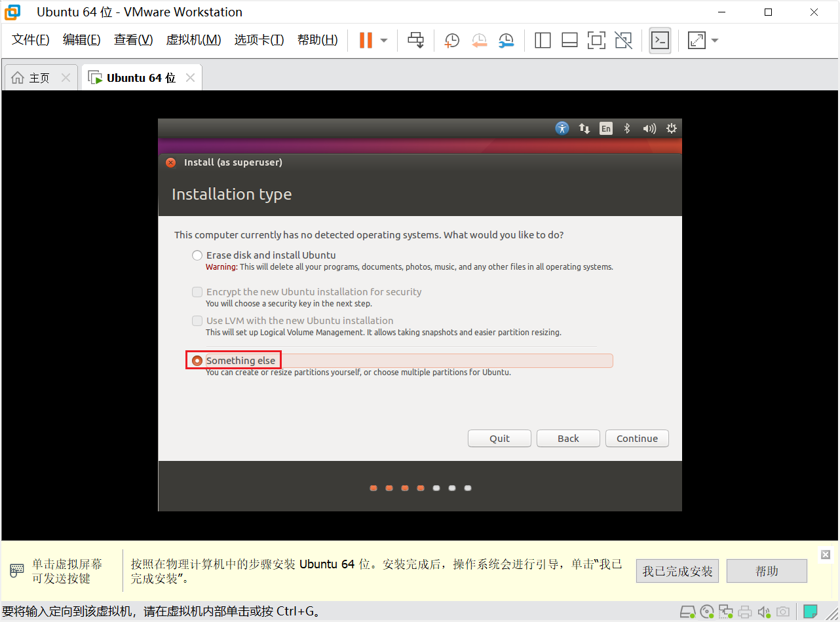Screen dimensions: 840x622
Task: Toggle the console view toolbar icon
Action: [x=660, y=41]
